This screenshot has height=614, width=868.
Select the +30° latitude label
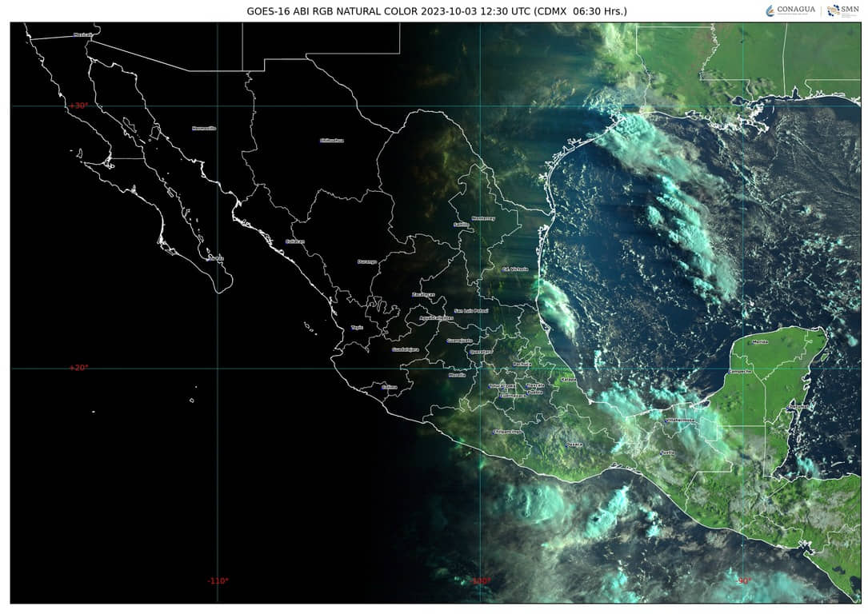coord(78,106)
